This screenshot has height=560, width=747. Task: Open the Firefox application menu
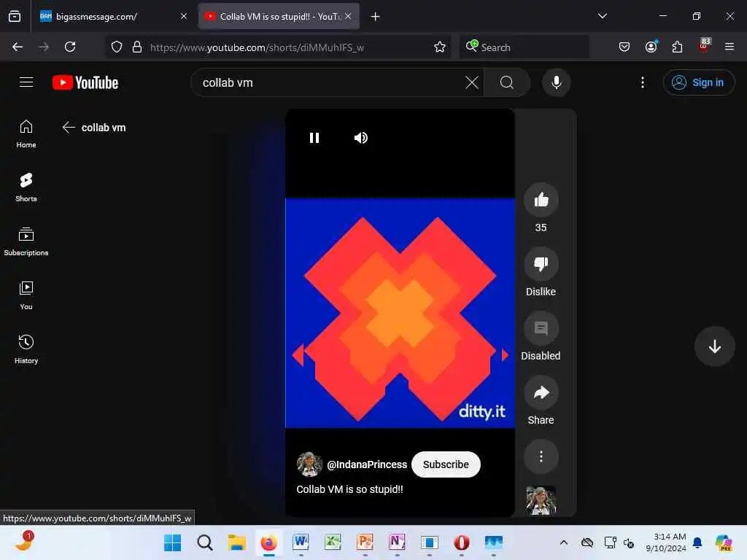coord(729,47)
